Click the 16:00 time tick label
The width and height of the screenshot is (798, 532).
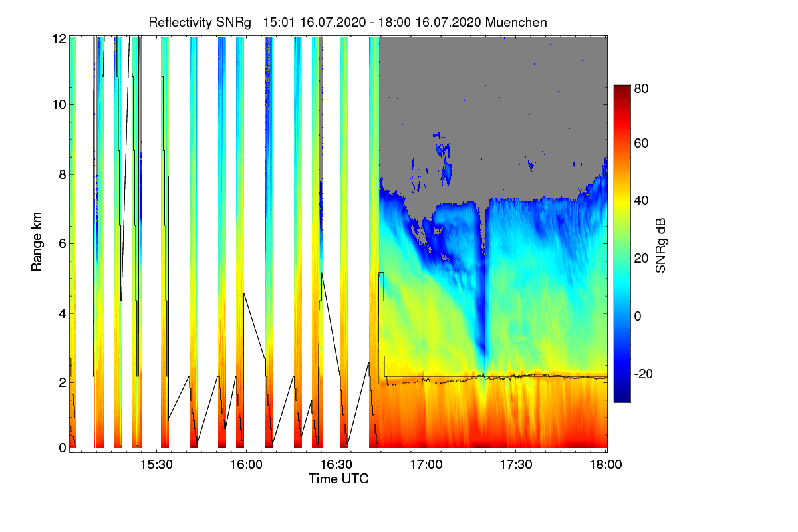[246, 464]
